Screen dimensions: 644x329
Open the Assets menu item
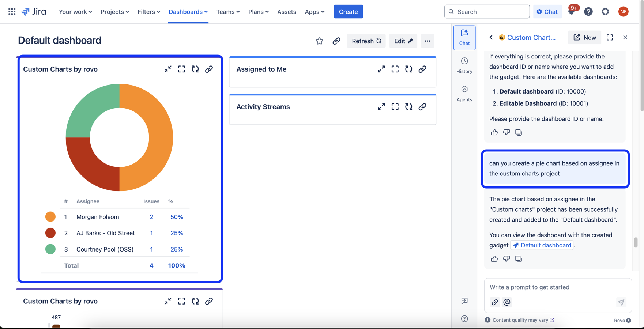click(x=287, y=12)
